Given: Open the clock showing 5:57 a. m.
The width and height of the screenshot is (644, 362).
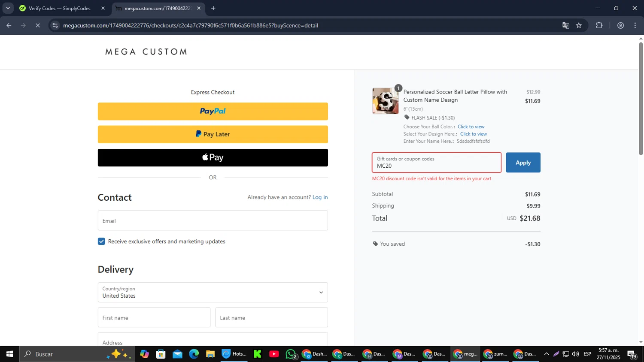Looking at the screenshot, I should point(608,354).
